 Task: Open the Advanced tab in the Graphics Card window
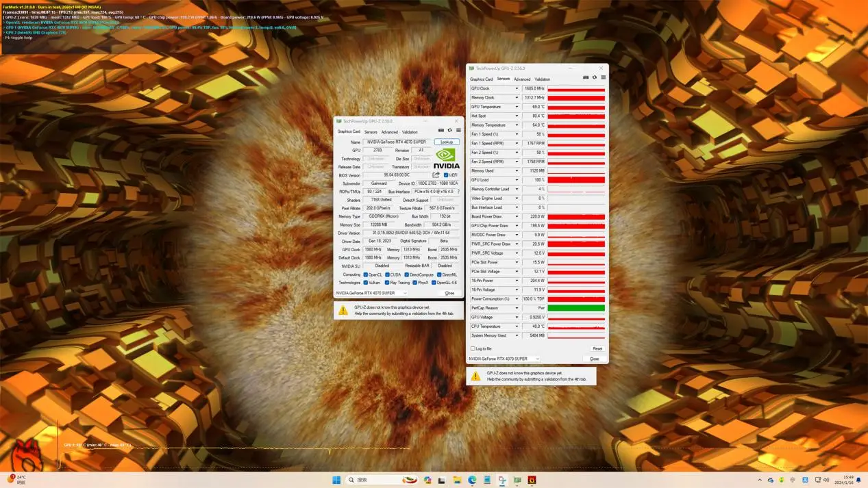click(x=390, y=132)
